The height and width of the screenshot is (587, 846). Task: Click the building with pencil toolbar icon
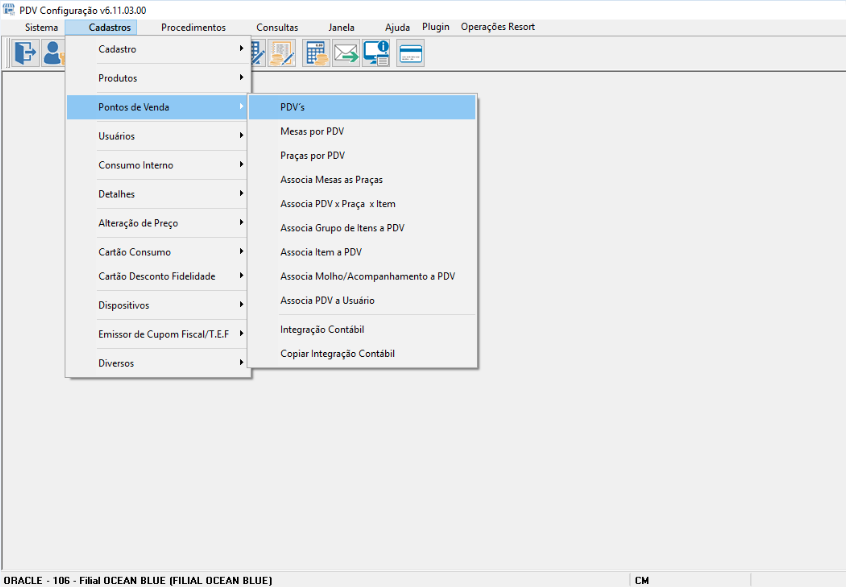[x=258, y=53]
